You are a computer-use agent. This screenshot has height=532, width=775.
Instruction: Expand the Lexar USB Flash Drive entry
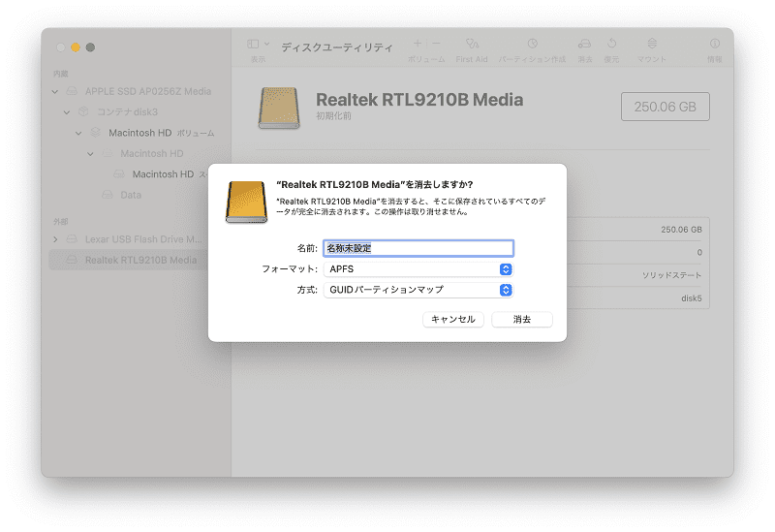tap(55, 239)
